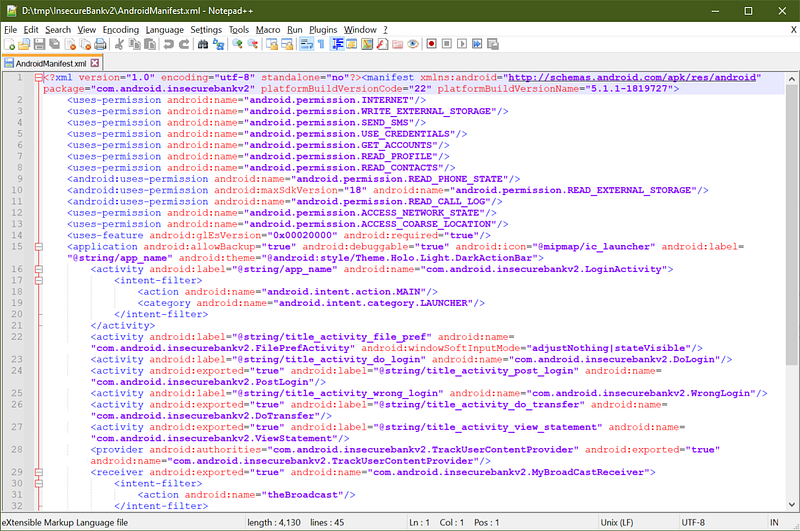Click the vertical scrollbar thumb
The height and width of the screenshot is (531, 800).
coord(791,225)
